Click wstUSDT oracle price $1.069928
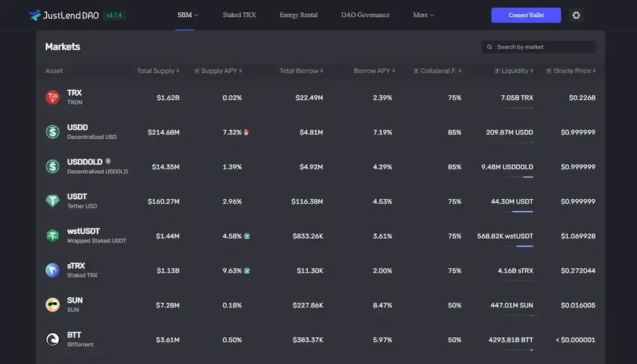 coord(578,236)
